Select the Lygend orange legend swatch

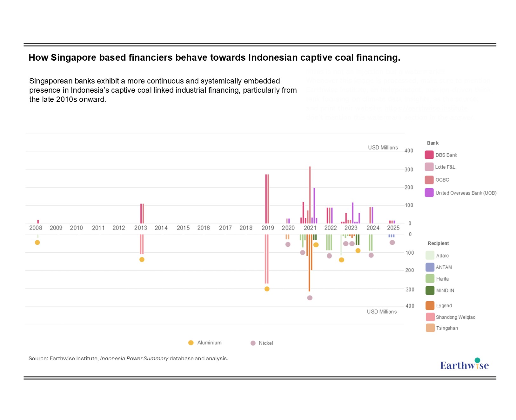point(430,305)
